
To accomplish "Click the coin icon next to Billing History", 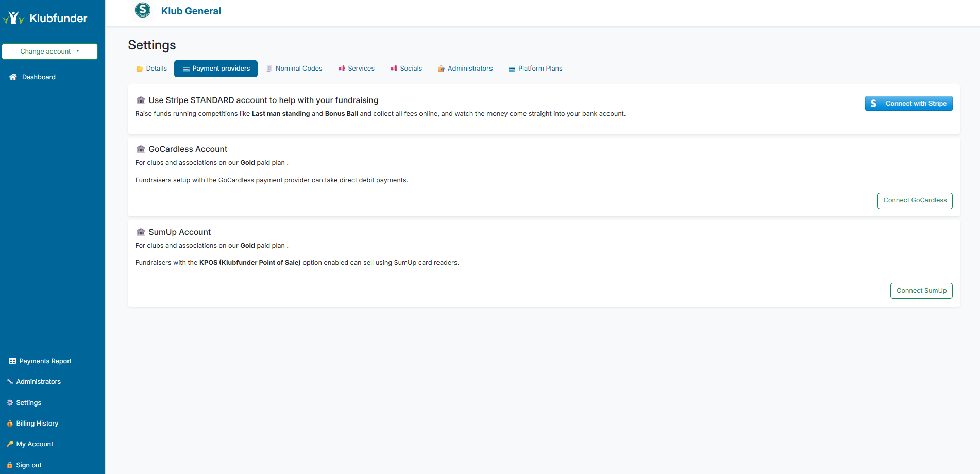I will pyautogui.click(x=10, y=423).
